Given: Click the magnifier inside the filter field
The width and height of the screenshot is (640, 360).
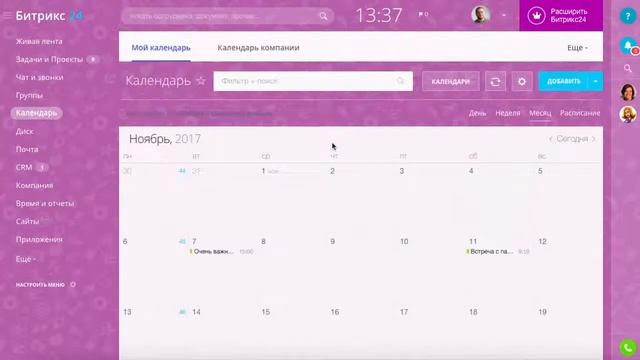Looking at the screenshot, I should 400,81.
